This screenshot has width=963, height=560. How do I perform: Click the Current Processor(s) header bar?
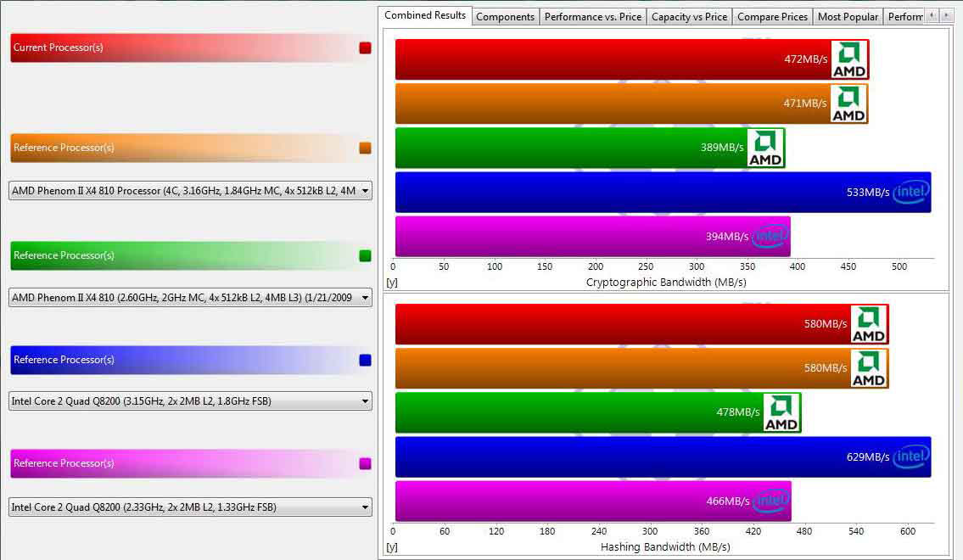tap(191, 48)
